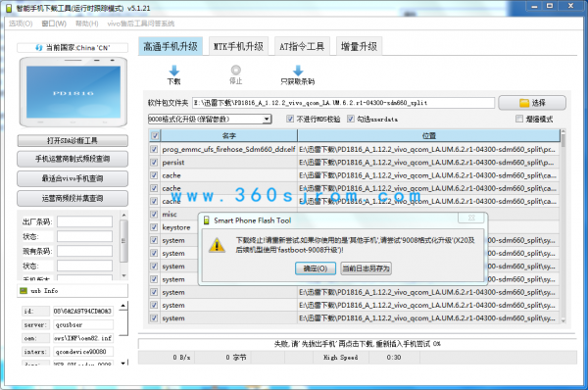Uncheck the misc row checkbox
This screenshot has width=588, height=390.
(154, 215)
